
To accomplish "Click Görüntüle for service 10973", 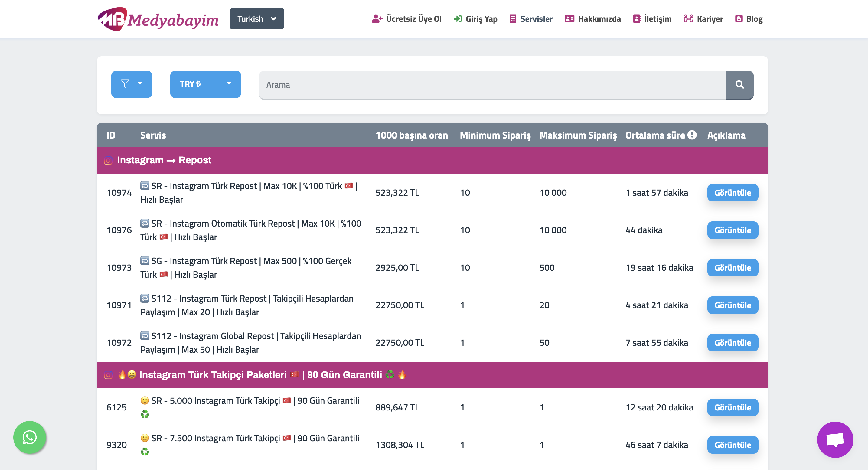I will 733,267.
